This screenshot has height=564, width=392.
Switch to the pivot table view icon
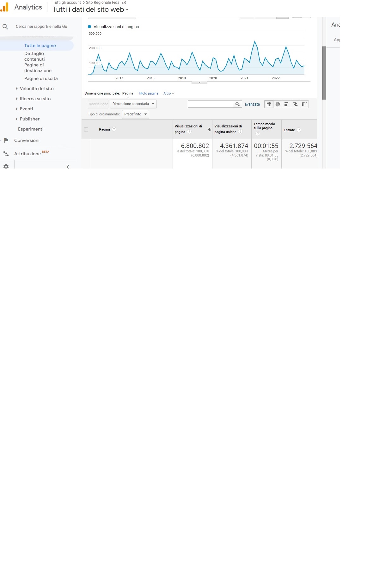tap(304, 104)
